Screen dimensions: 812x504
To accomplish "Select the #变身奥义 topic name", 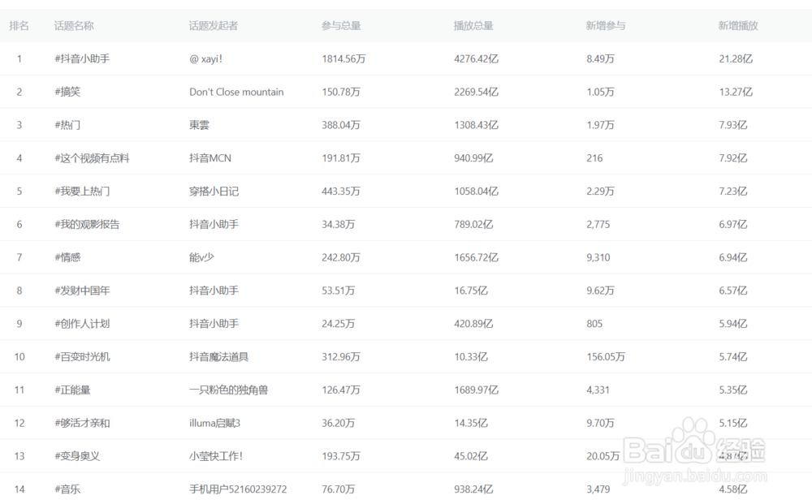I will pyautogui.click(x=77, y=456).
